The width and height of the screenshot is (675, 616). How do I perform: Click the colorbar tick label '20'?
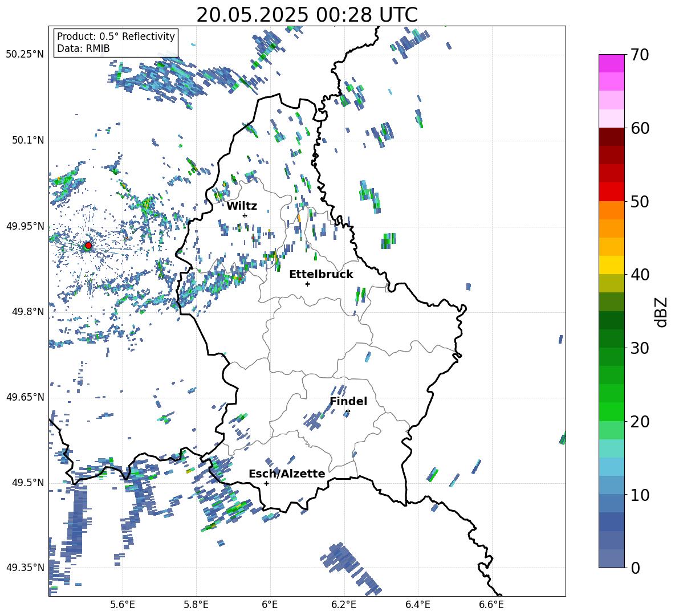tap(640, 421)
